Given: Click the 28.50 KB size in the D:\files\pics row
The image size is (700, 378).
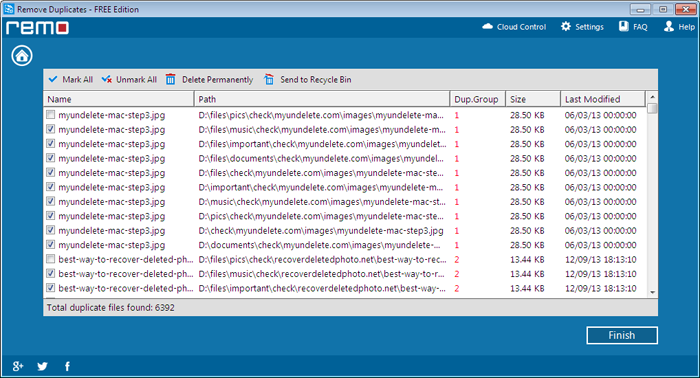Looking at the screenshot, I should pos(527,115).
